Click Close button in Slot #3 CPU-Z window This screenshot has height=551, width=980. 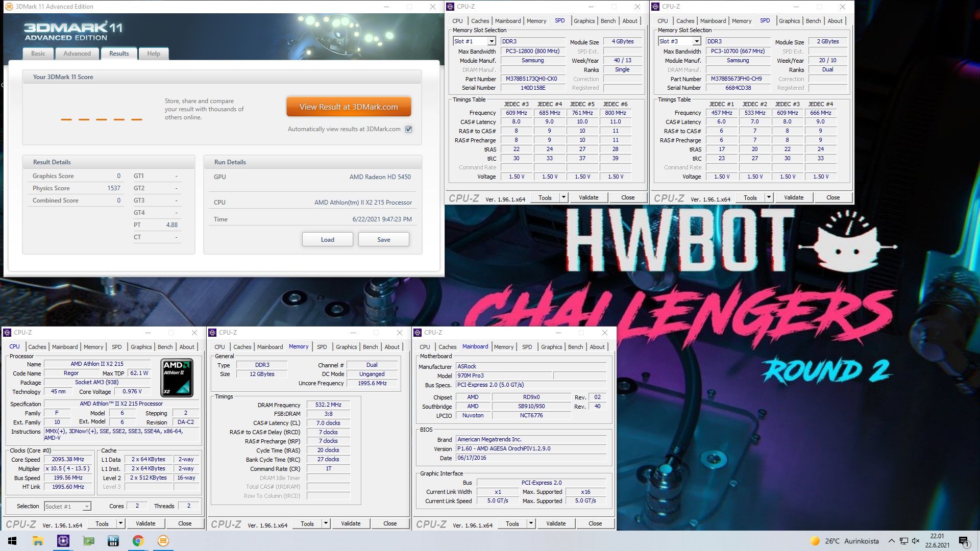[833, 197]
